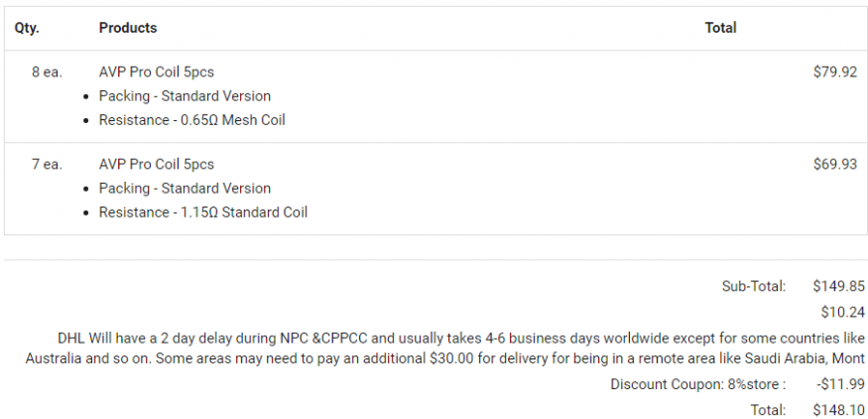Select the 8 ea. quantity cell
The height and width of the screenshot is (419, 868).
pyautogui.click(x=46, y=72)
